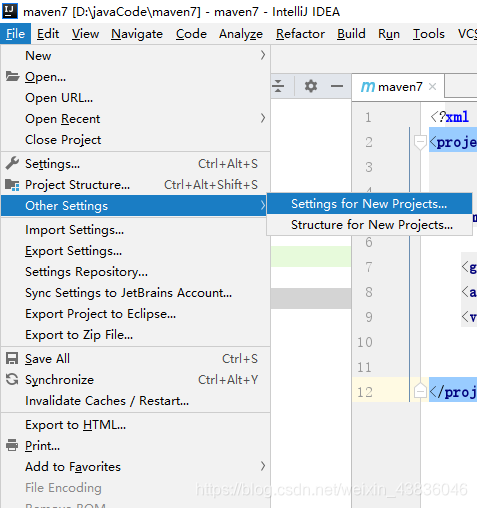Screen dimensions: 477x508
Task: Select Import Settings... menu entry
Action: point(135,230)
